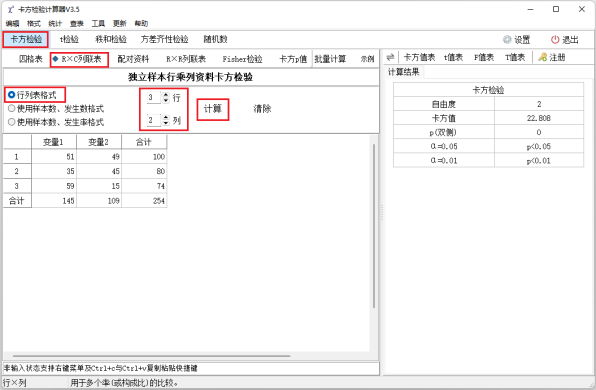Click the horizontal scrollbar below the data grid
The height and width of the screenshot is (390, 596).
(x=152, y=356)
